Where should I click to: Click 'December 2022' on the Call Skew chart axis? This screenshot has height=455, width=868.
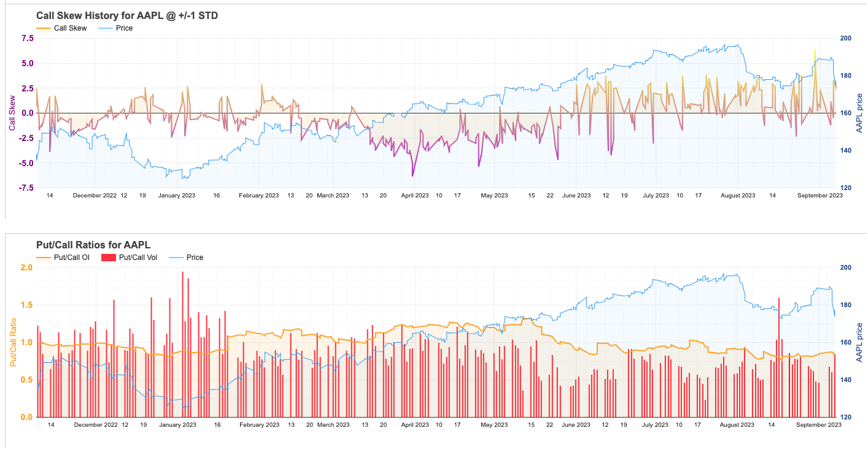[95, 196]
